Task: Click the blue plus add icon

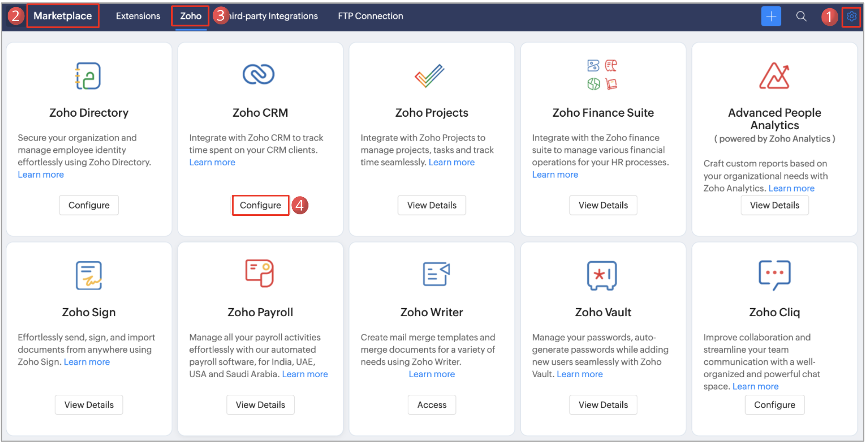Action: [771, 16]
